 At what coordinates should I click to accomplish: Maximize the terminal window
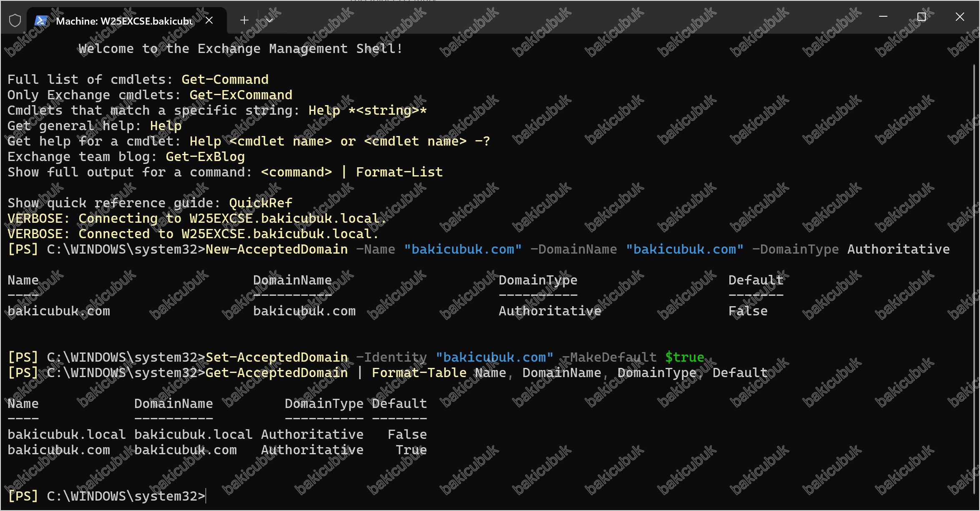point(922,17)
